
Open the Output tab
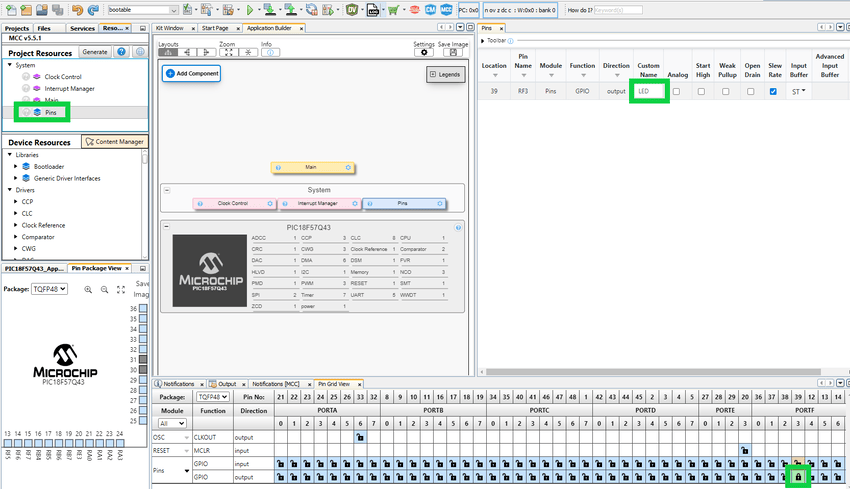point(227,384)
